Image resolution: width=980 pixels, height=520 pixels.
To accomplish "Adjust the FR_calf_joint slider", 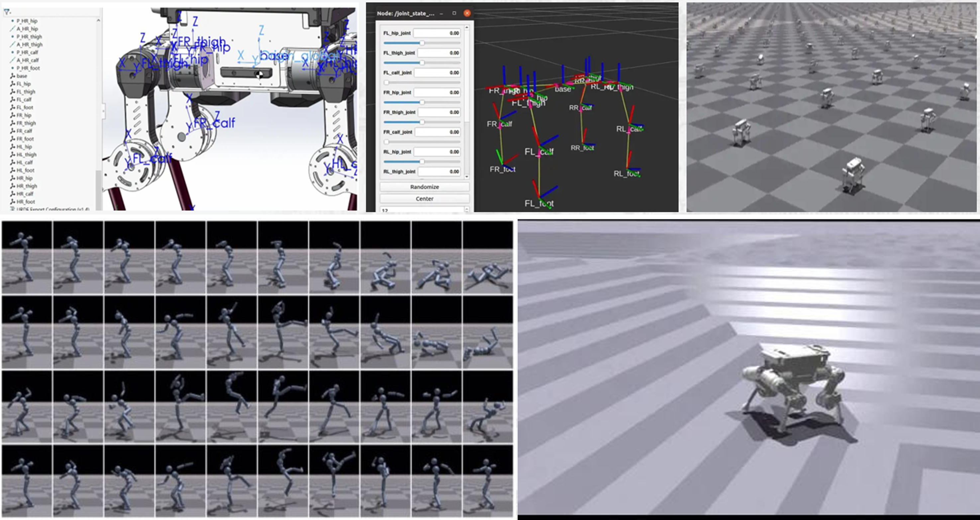I will click(x=422, y=141).
